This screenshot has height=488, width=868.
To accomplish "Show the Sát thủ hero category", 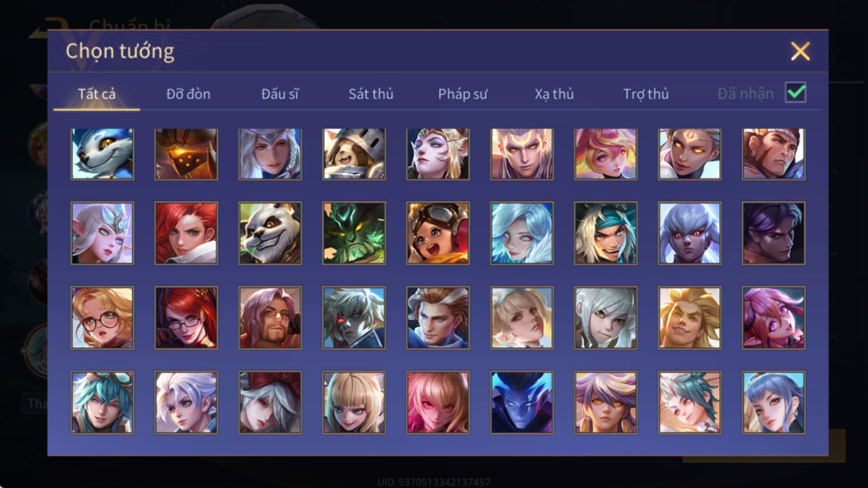I will tap(371, 94).
